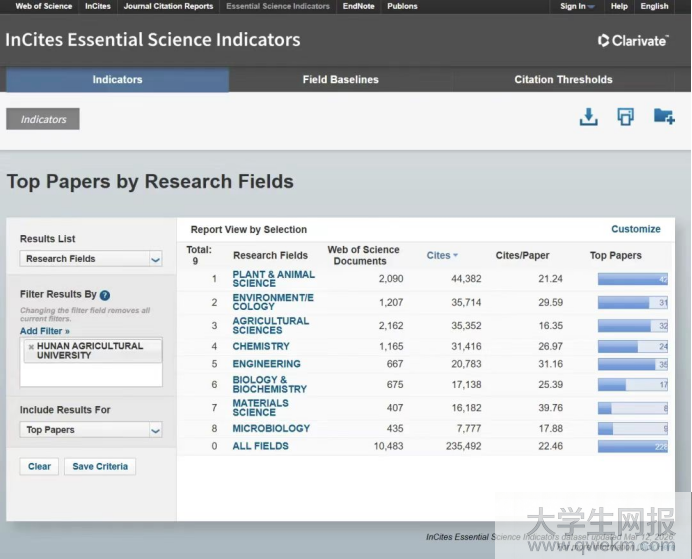Click the download report icon
This screenshot has height=559, width=692.
[x=589, y=117]
